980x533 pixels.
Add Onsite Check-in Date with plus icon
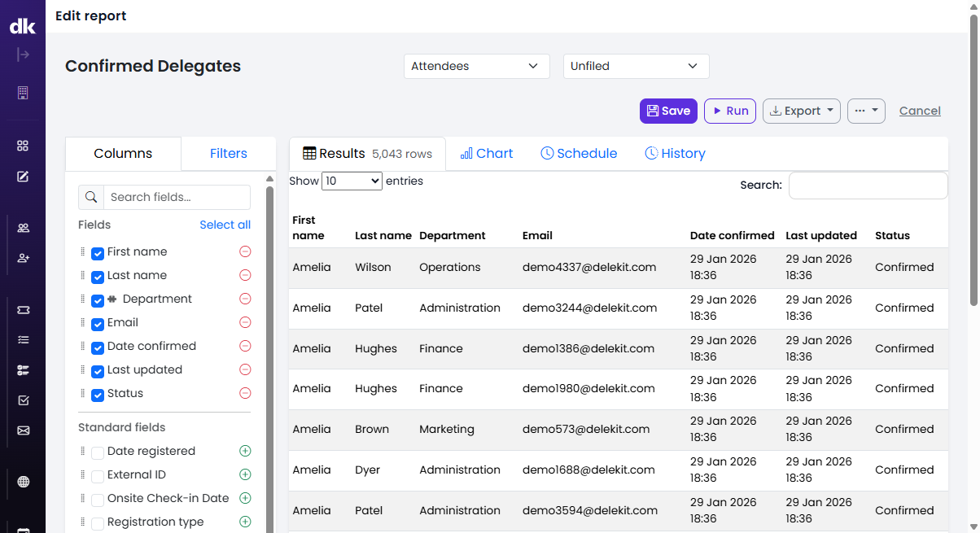pos(245,498)
